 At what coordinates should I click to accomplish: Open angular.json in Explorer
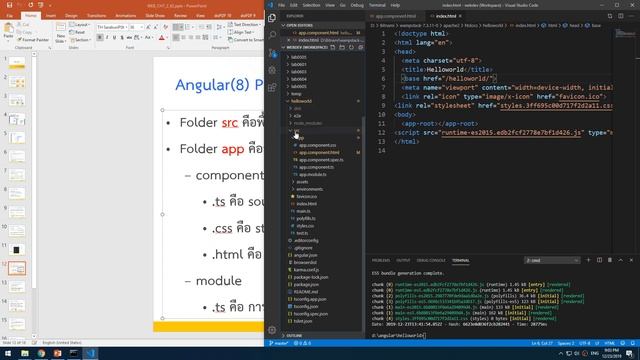(x=305, y=255)
